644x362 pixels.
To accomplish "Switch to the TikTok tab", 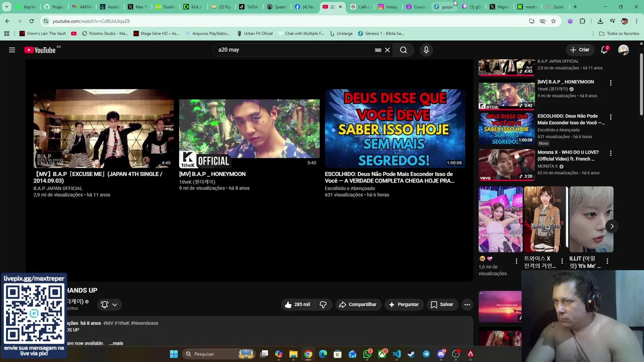I will 248,7.
